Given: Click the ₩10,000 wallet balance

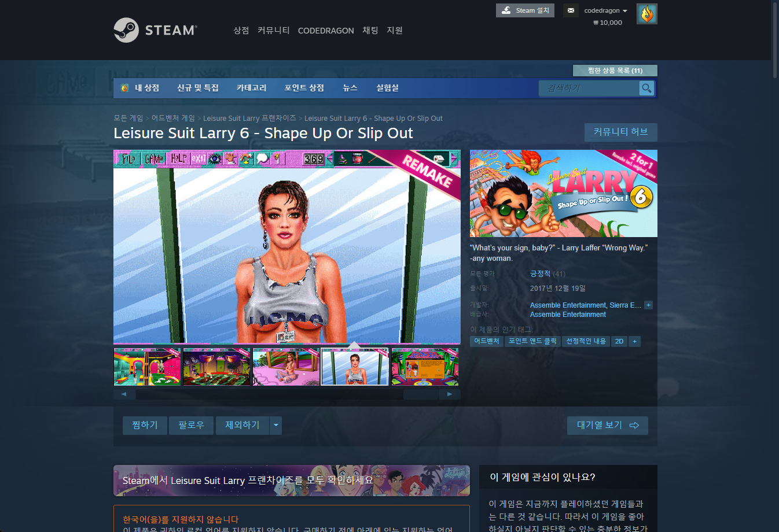Looking at the screenshot, I should tap(608, 23).
